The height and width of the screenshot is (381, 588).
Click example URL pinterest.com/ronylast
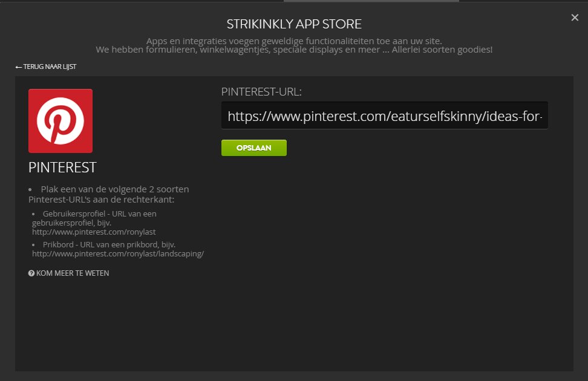[x=94, y=232]
